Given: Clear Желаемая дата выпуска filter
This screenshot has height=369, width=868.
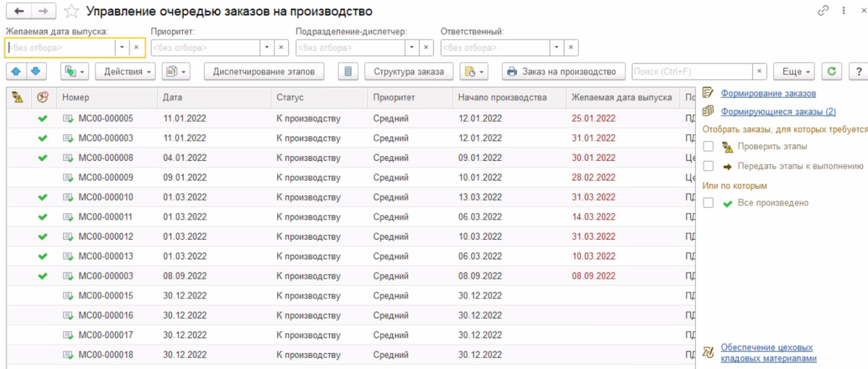Looking at the screenshot, I should click(x=137, y=47).
